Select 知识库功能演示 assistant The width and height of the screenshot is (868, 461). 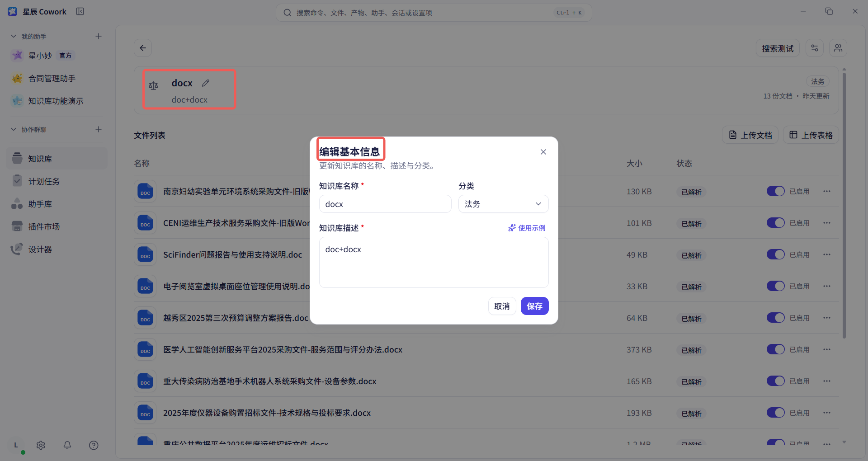pyautogui.click(x=57, y=101)
